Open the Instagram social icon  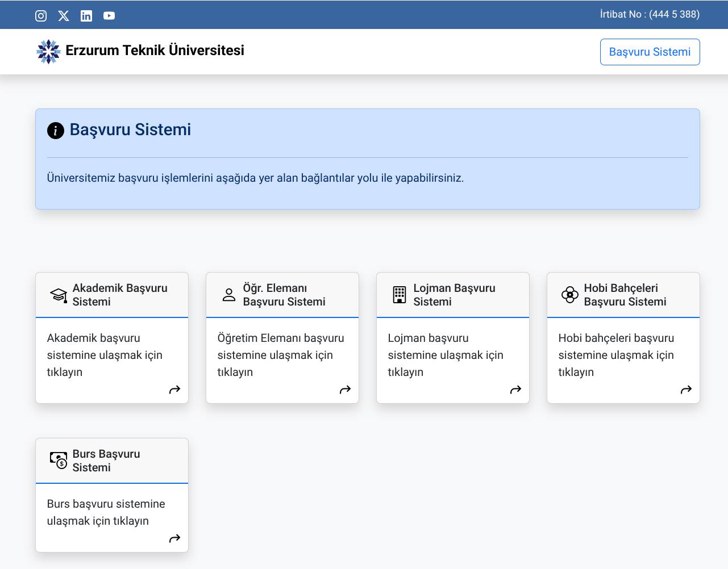tap(41, 16)
